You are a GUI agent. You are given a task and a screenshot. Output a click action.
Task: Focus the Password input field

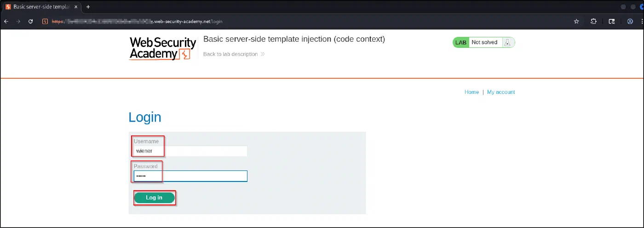[190, 176]
